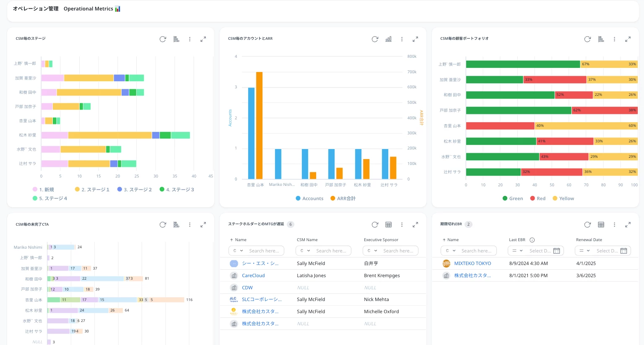This screenshot has width=644, height=345.
Task: Click the Search field under Executive Sponsor
Action: click(x=399, y=251)
